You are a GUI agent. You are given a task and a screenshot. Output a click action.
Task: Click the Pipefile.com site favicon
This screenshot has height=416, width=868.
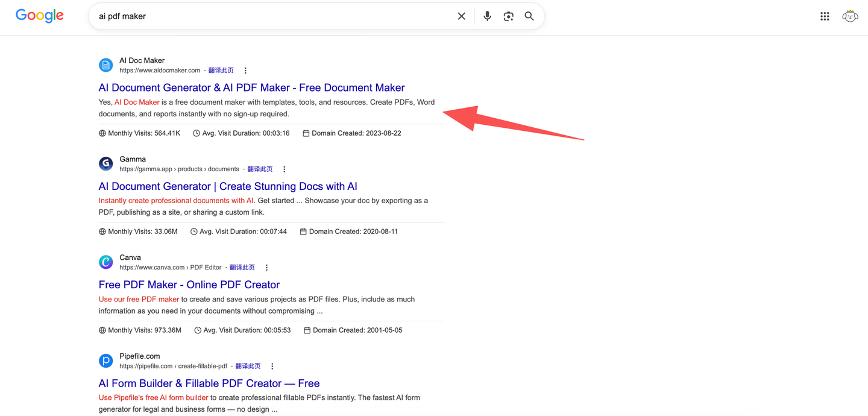tap(106, 361)
